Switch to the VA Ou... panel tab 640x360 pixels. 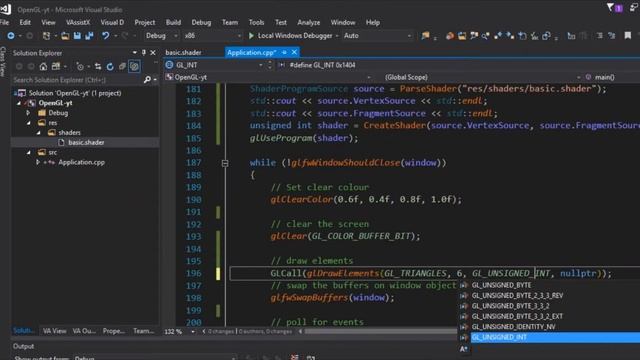(84, 331)
